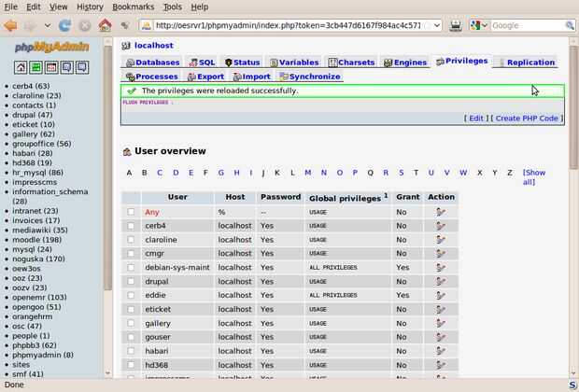Screen dimensions: 579x392
Task: Edit privileges icon for gallery user
Action: (440, 323)
